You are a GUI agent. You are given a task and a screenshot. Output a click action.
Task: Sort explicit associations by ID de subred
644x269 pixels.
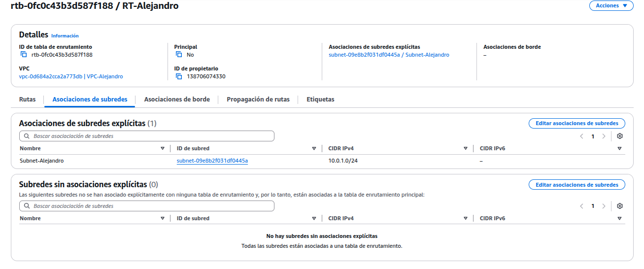314,148
